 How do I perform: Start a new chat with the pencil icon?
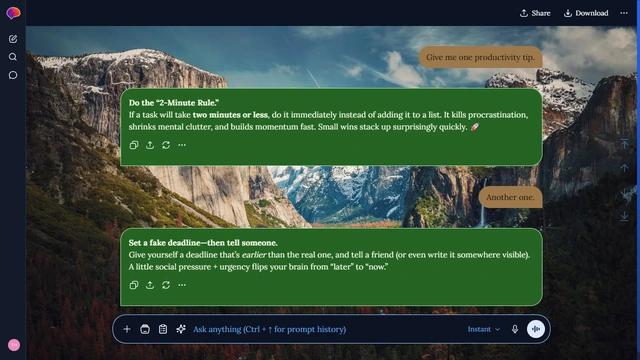pos(13,39)
